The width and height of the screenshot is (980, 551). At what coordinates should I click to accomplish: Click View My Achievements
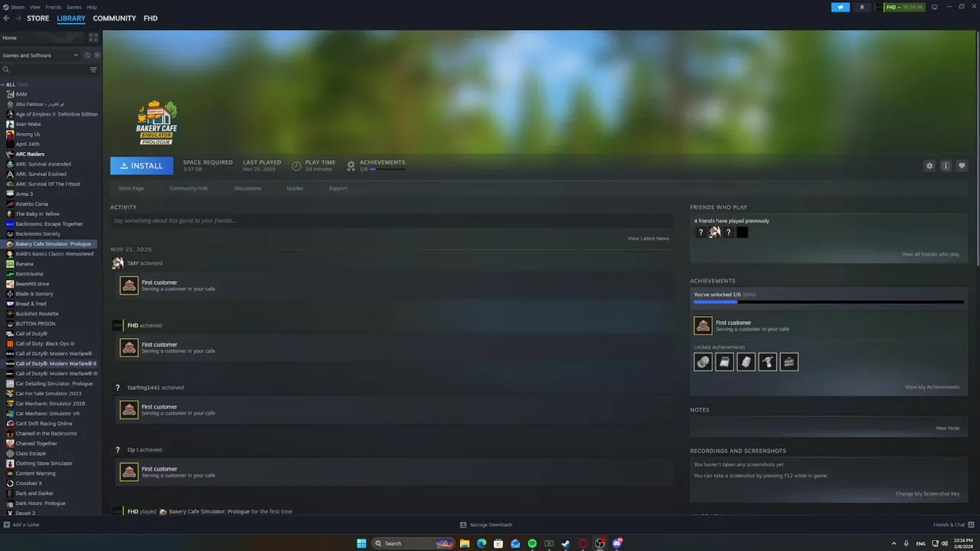click(932, 387)
